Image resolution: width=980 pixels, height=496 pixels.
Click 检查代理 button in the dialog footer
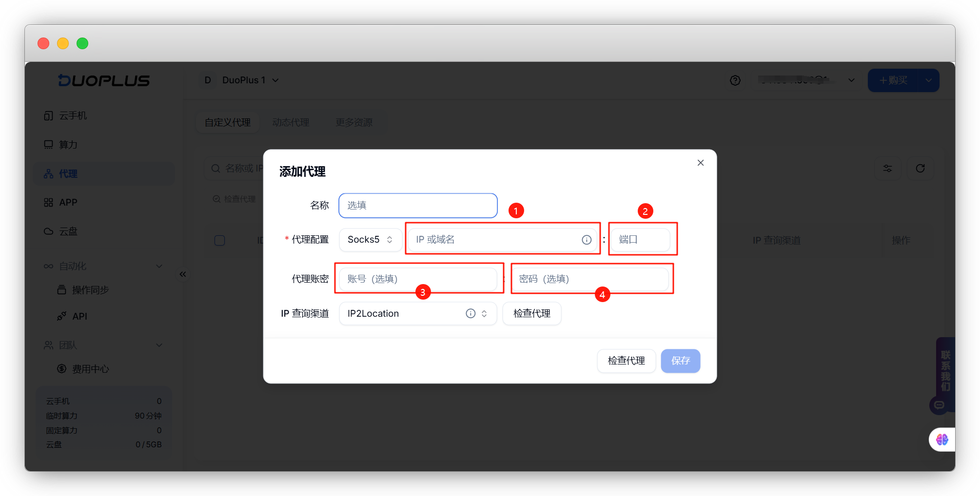[627, 361]
